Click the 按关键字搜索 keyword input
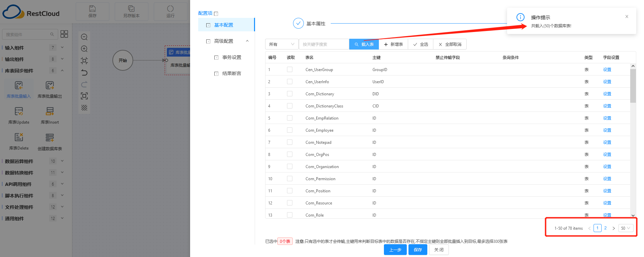The image size is (644, 257). 324,44
